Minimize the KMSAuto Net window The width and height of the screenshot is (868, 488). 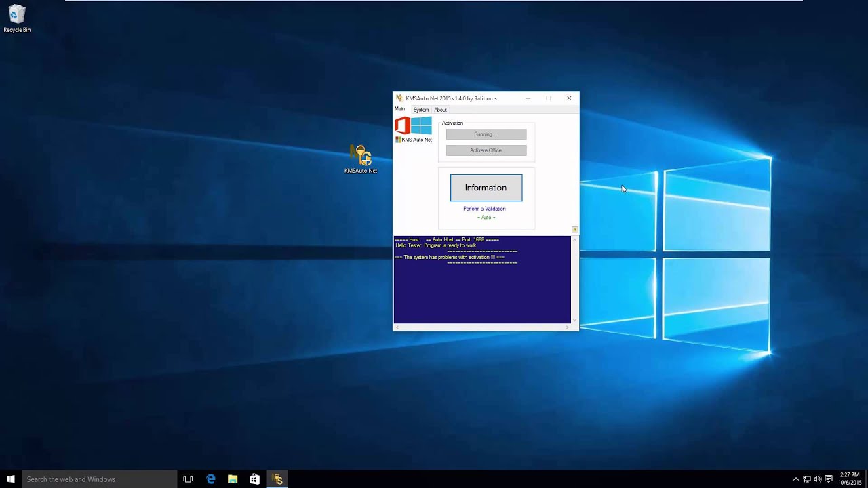tap(528, 98)
